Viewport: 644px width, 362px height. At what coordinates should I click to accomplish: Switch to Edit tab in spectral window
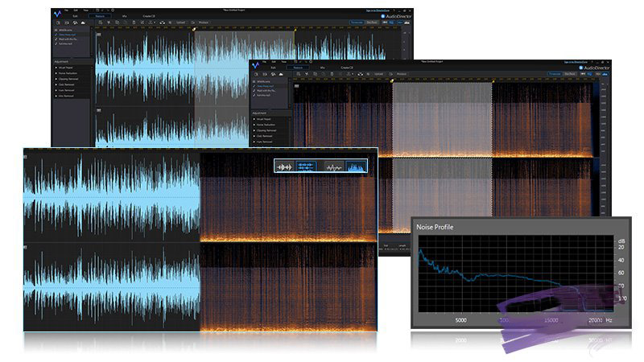(x=273, y=68)
